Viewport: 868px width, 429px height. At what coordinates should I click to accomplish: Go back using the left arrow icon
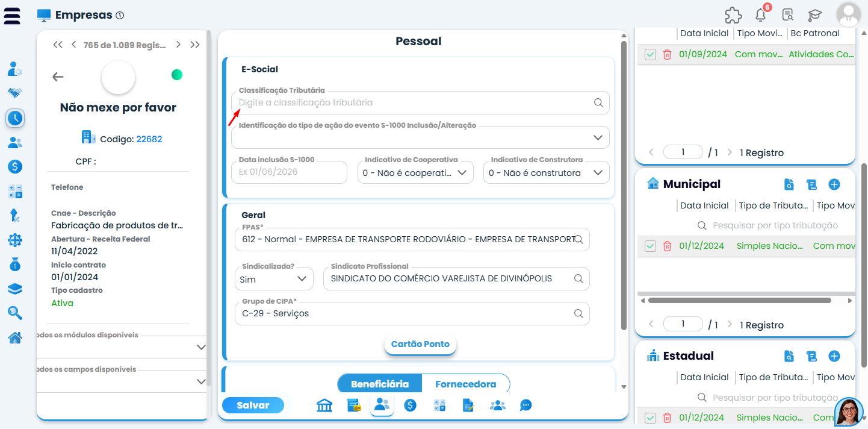(x=58, y=77)
